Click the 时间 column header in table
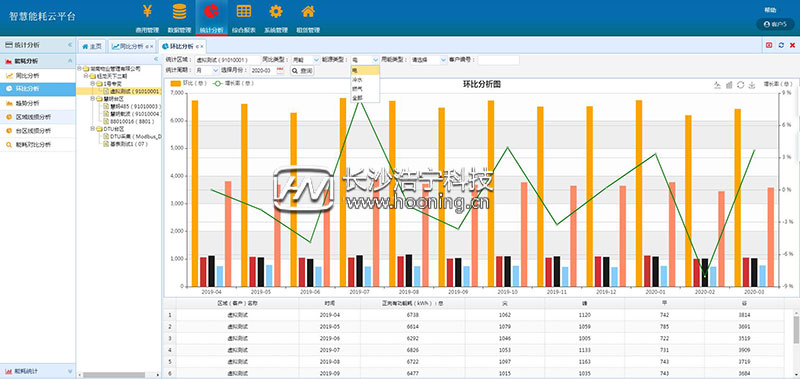Viewport: 800px width, 379px height. click(330, 303)
